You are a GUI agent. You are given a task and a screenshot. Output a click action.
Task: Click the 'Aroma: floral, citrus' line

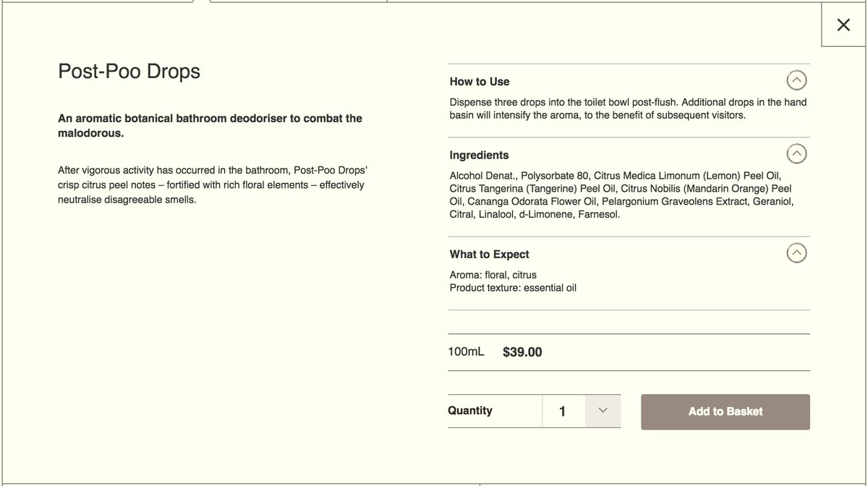(x=493, y=275)
